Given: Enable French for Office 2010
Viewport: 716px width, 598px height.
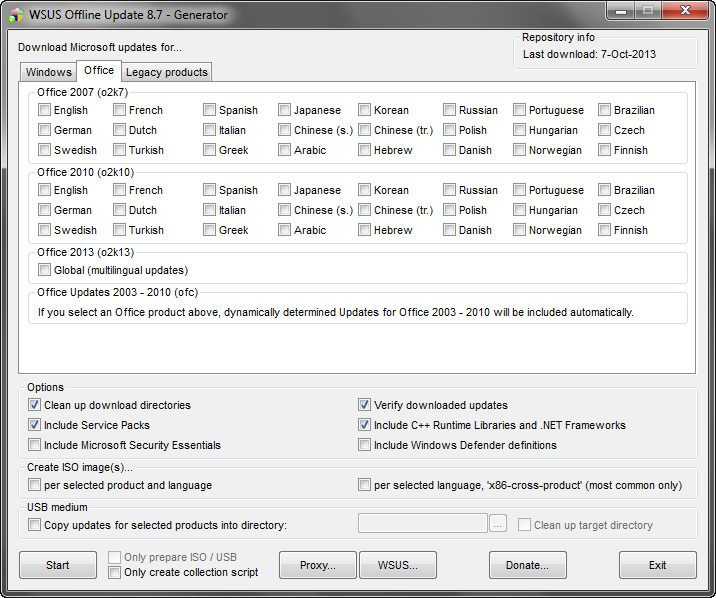Looking at the screenshot, I should click(119, 189).
